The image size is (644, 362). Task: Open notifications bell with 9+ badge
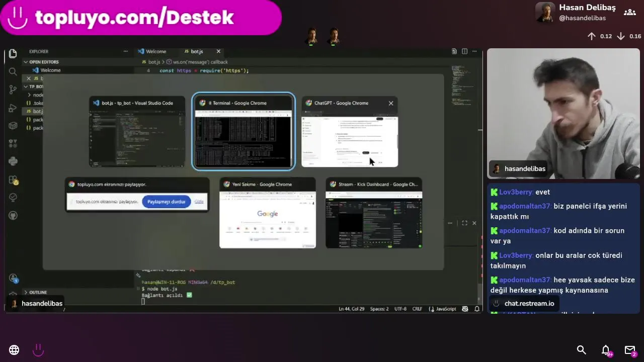coord(606,350)
